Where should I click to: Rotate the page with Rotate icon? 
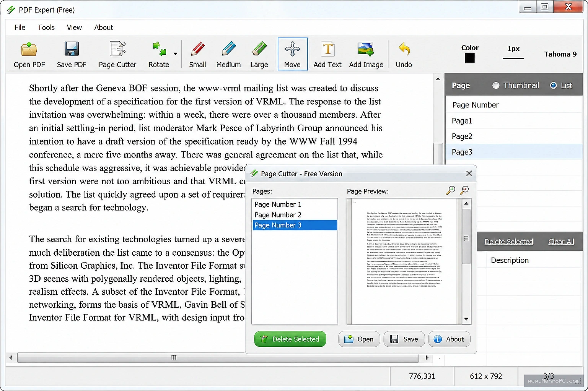coord(159,54)
